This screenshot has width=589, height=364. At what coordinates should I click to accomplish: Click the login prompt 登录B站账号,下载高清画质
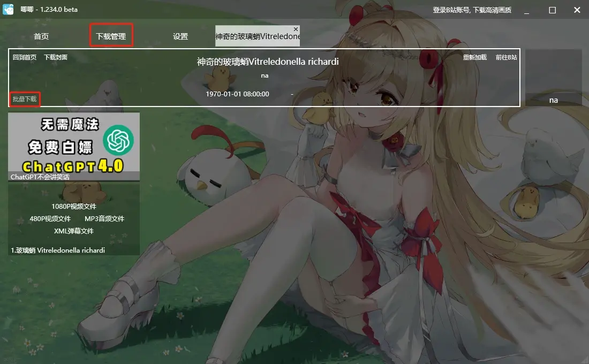472,10
